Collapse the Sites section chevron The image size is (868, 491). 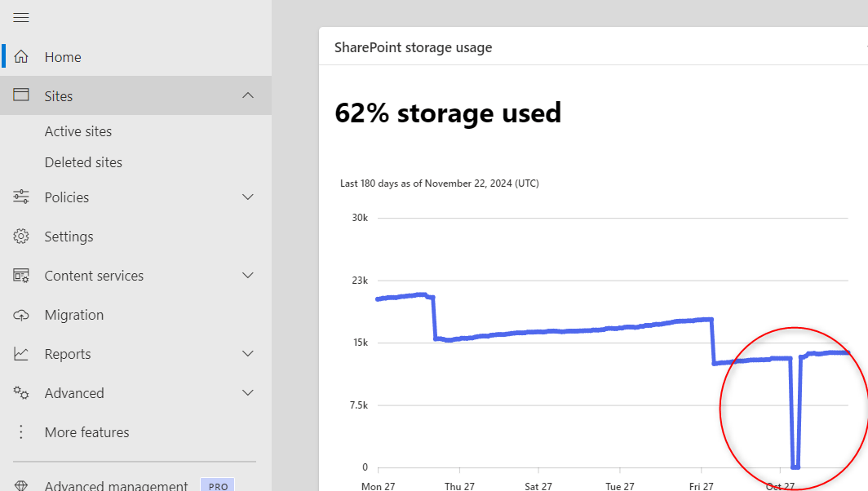pyautogui.click(x=249, y=96)
